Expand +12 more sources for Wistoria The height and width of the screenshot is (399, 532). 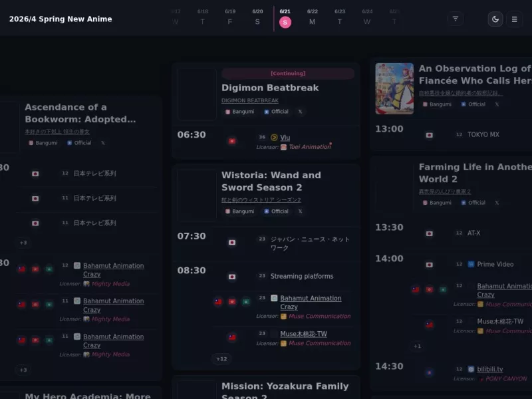(x=221, y=358)
